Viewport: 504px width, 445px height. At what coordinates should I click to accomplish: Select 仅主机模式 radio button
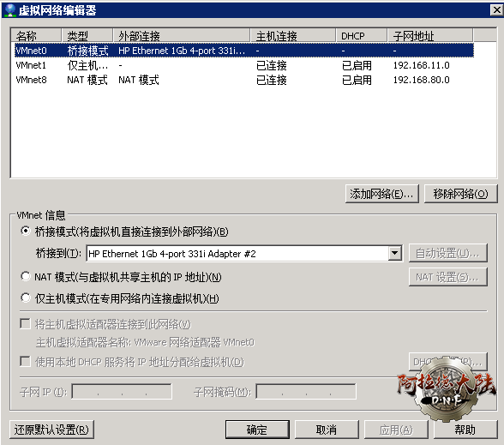[x=26, y=298]
